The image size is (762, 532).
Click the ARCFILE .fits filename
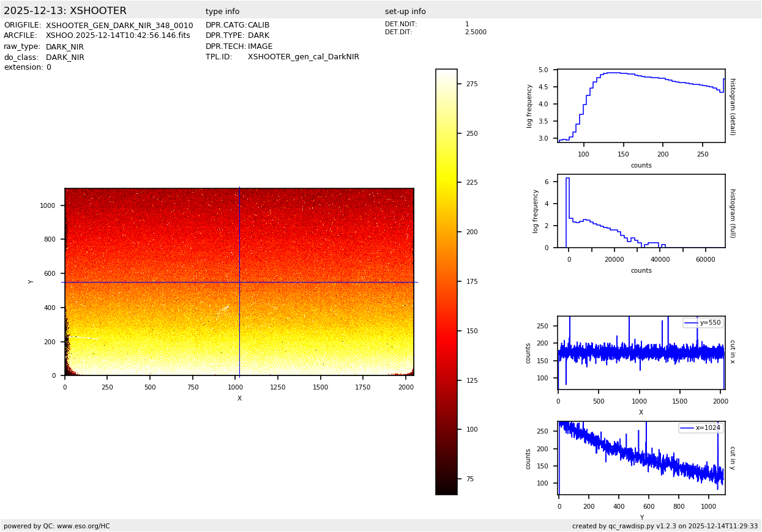click(x=118, y=36)
